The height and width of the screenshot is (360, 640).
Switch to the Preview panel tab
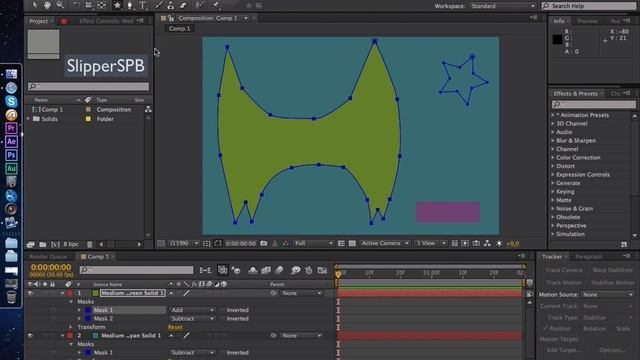(587, 21)
